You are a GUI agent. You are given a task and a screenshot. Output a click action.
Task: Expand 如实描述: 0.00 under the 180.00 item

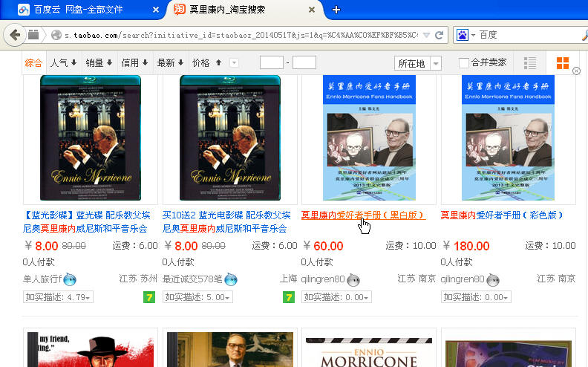(476, 297)
